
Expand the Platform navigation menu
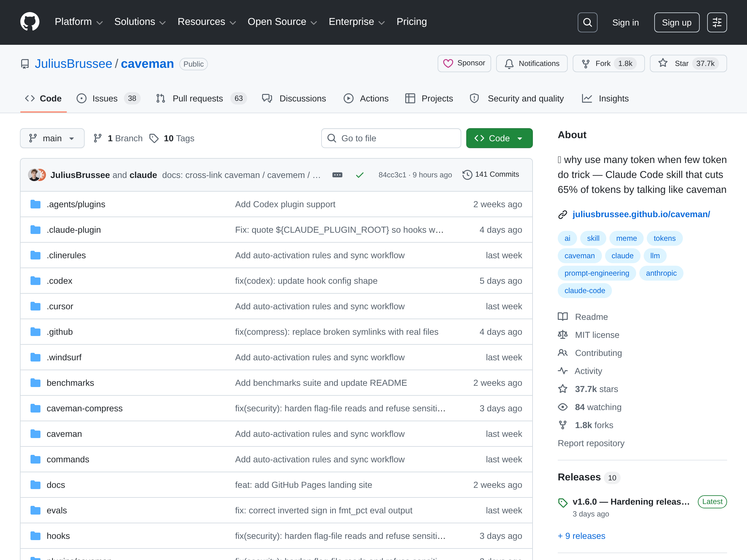[78, 22]
